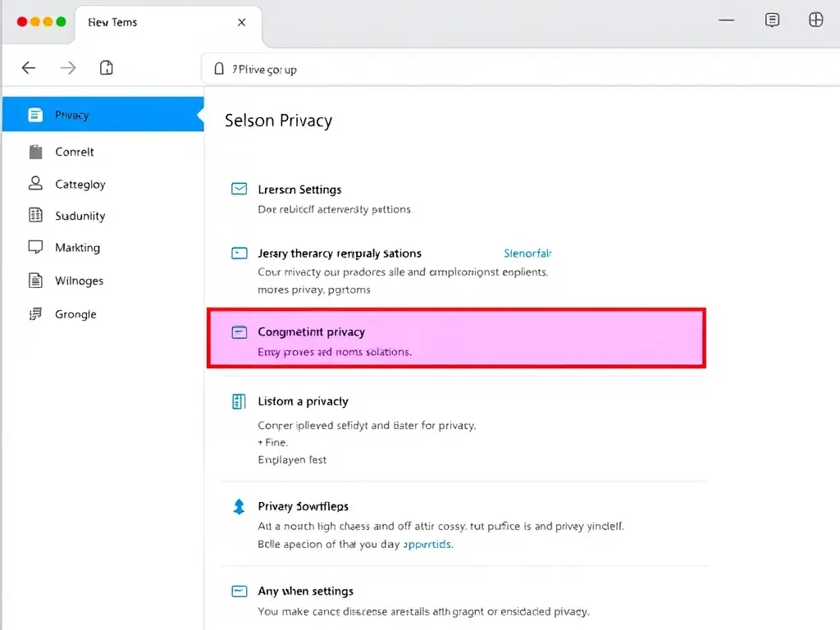Screen dimensions: 840x630
Task: Open the Congmetintt privacy highlighted row
Action: 456,339
